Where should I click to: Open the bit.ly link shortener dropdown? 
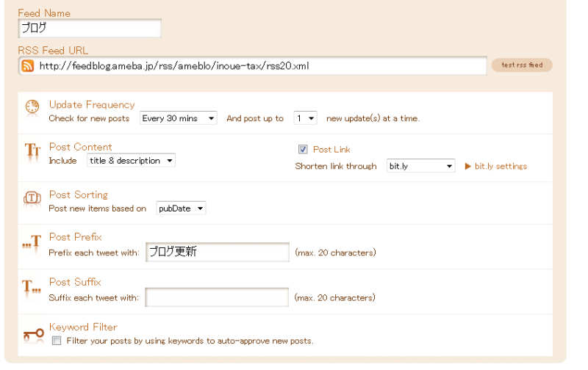(421, 167)
